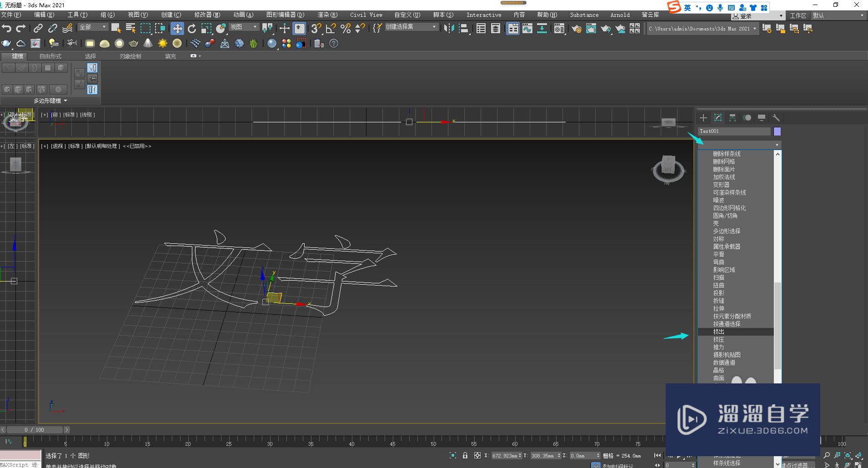Click the cone shape icon

pos(148,43)
